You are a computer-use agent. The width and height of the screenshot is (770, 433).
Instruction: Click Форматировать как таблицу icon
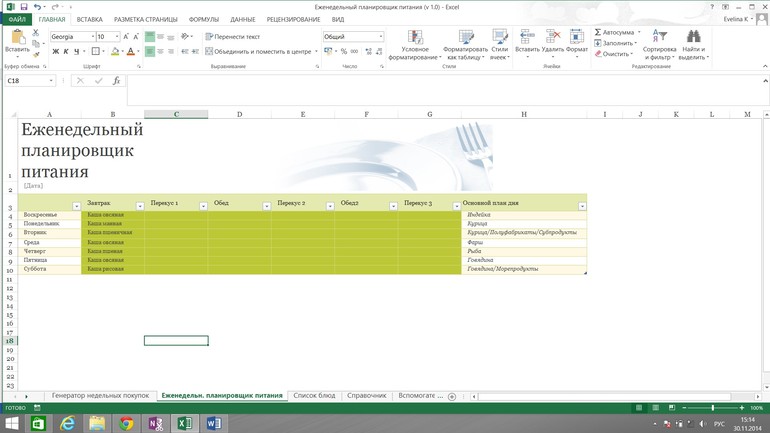465,37
